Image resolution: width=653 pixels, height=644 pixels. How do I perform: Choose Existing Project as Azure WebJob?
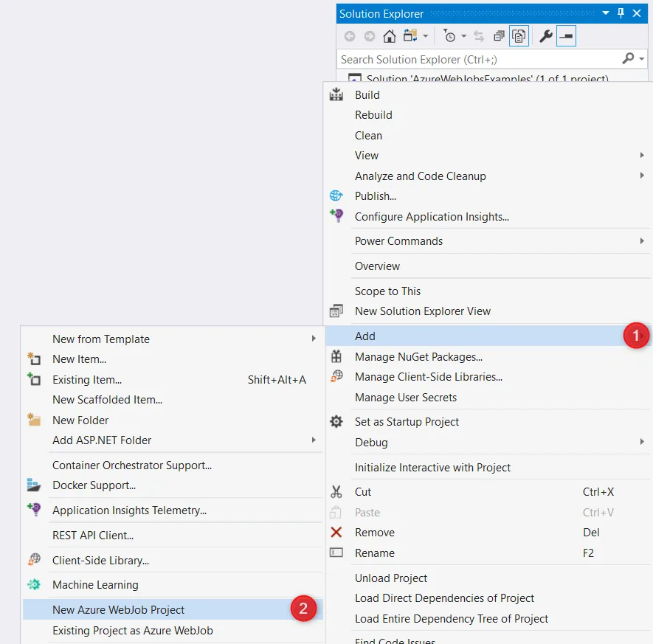tap(173, 631)
